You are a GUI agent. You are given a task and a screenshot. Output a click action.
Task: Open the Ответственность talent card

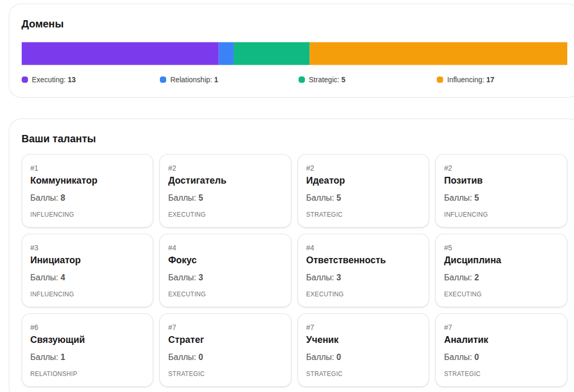click(363, 270)
